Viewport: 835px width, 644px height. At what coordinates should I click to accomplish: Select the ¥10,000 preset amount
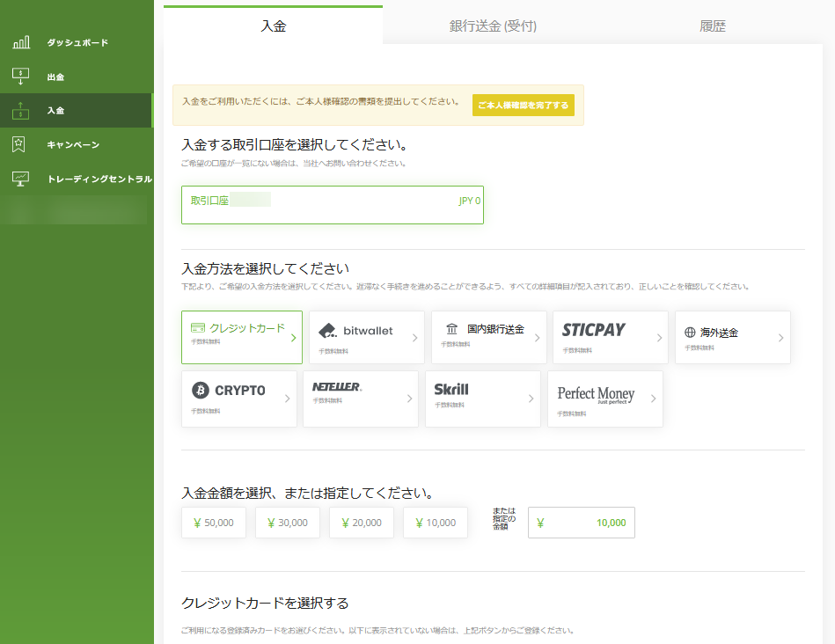[x=435, y=523]
